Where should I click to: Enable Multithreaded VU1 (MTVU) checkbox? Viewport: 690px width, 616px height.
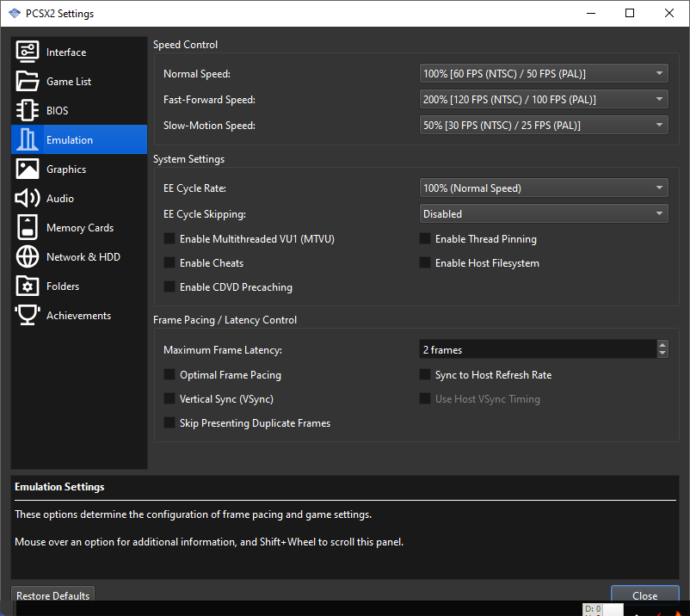169,239
